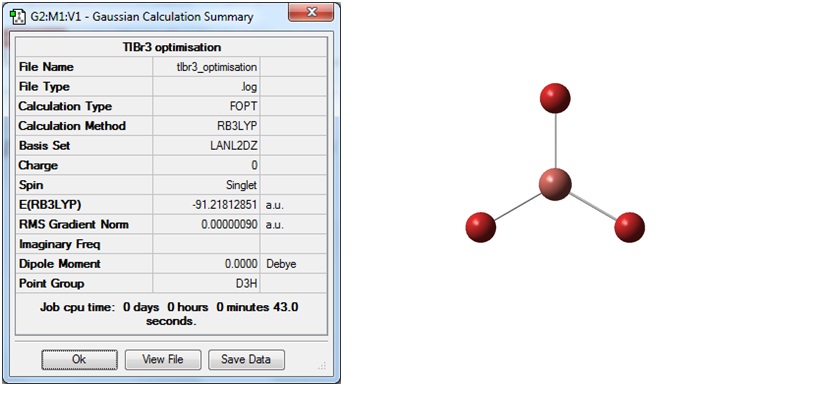Screen dimensions: 817x396
Task: Select the top bromine atom
Action: [555, 98]
